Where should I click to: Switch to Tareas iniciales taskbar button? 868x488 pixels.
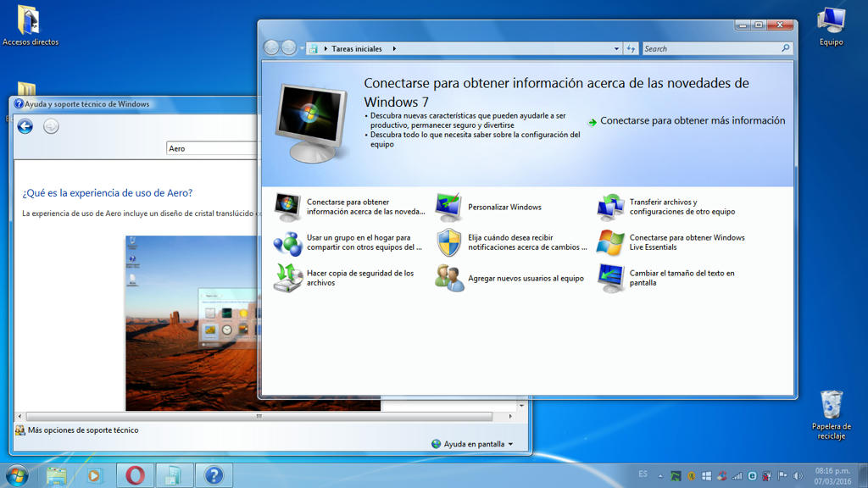pyautogui.click(x=174, y=475)
